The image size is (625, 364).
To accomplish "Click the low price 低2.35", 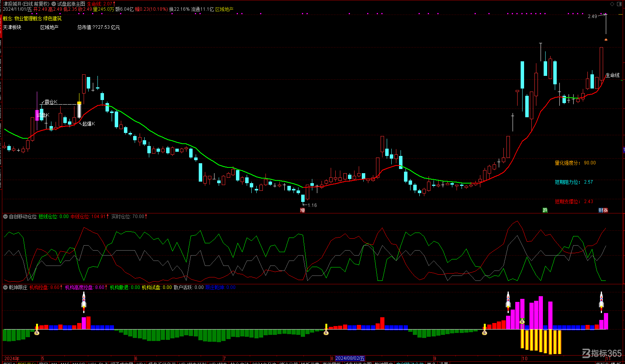I will tap(70, 9).
